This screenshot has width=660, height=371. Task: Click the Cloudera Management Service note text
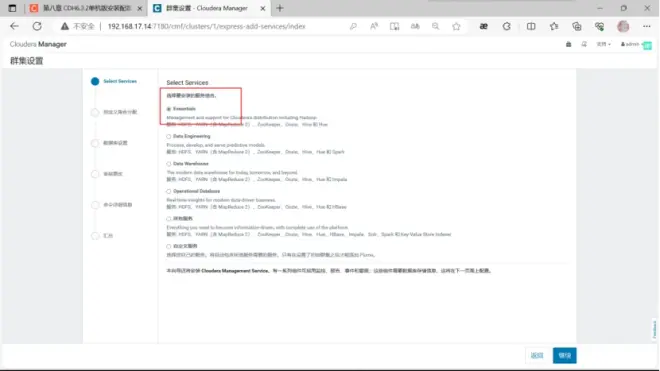click(329, 271)
